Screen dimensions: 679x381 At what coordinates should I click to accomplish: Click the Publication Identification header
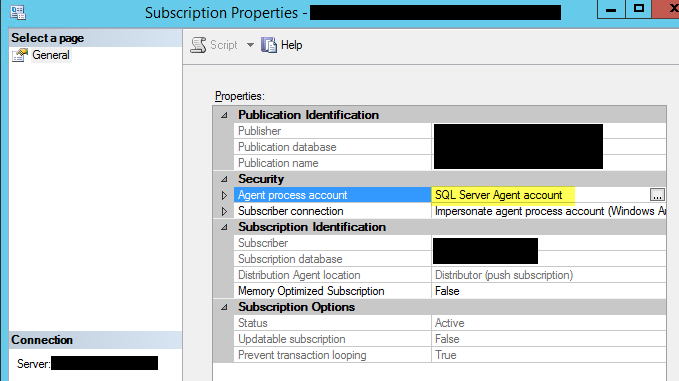pos(308,115)
